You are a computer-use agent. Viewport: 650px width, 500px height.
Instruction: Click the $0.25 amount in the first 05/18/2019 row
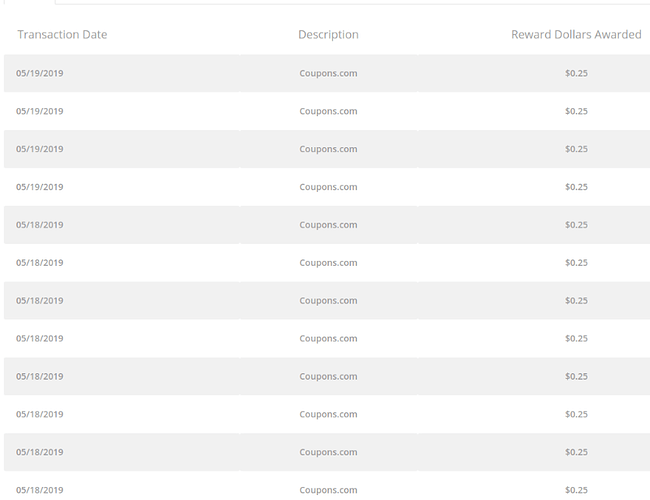click(x=576, y=225)
